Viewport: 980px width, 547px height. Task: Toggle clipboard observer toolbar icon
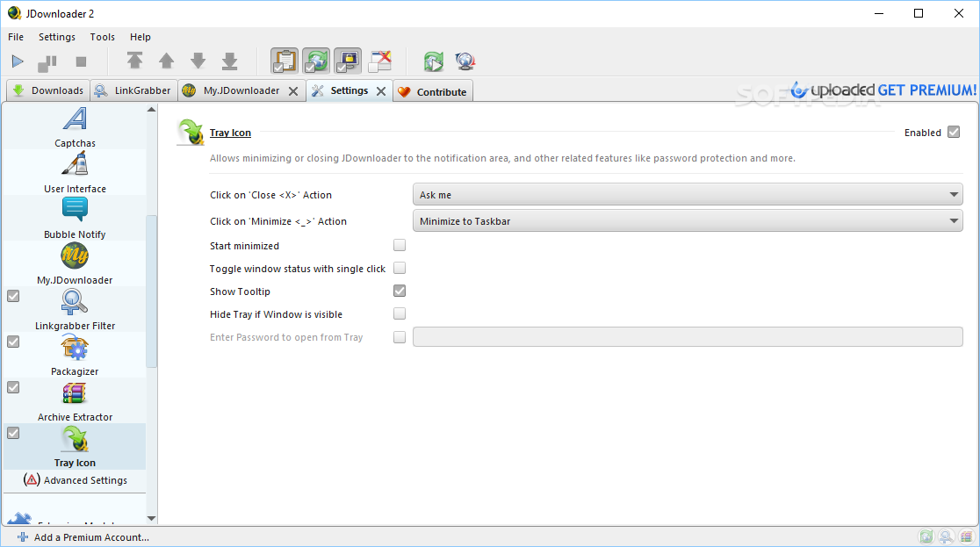click(285, 61)
